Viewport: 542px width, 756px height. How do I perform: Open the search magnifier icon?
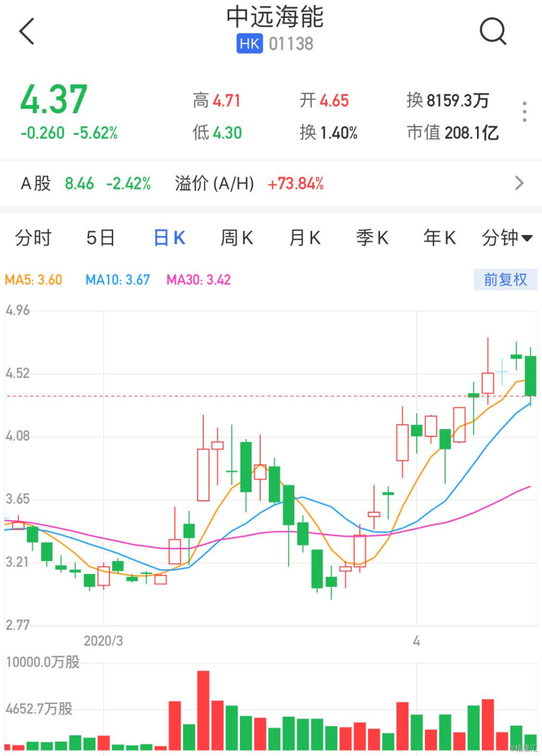(x=493, y=31)
